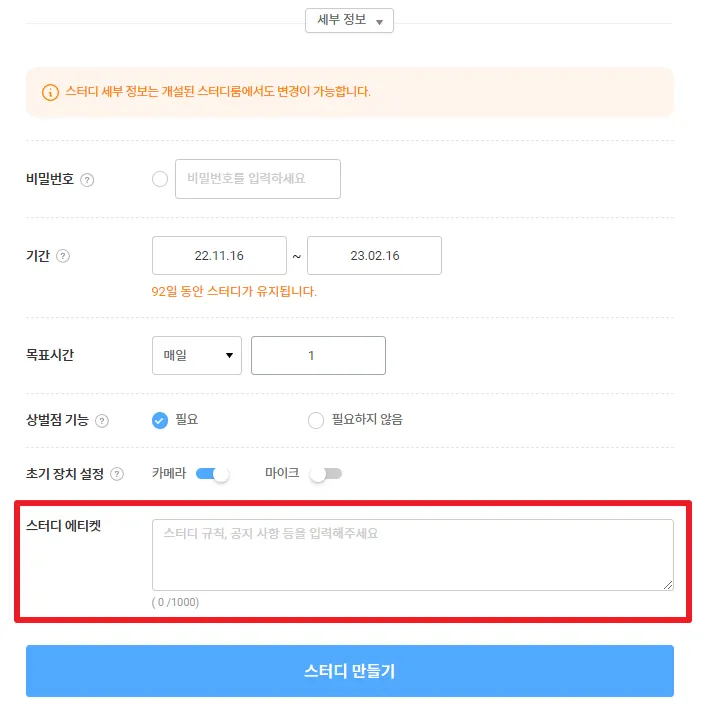The width and height of the screenshot is (710, 711).
Task: Grab the text area resize handle
Action: 668,584
